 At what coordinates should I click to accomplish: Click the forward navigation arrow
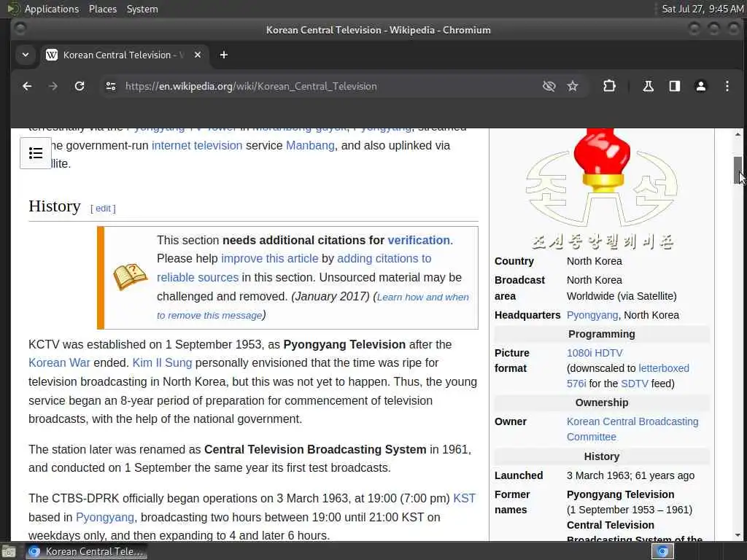tap(53, 86)
